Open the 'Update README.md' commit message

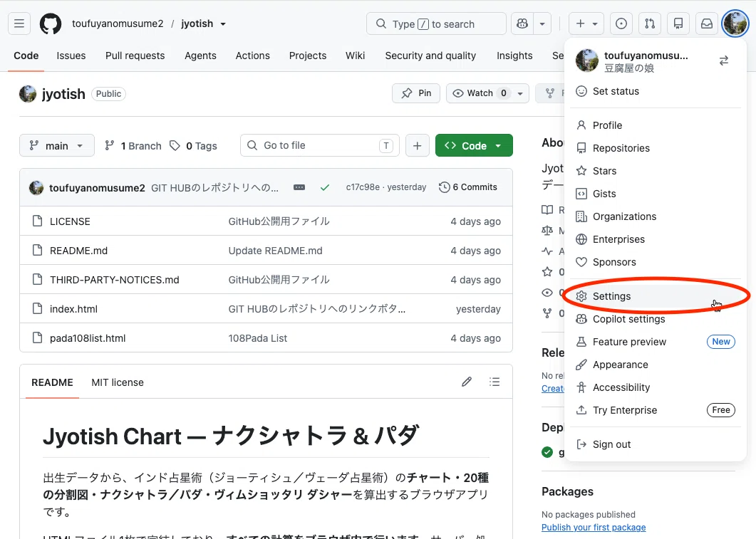(275, 251)
